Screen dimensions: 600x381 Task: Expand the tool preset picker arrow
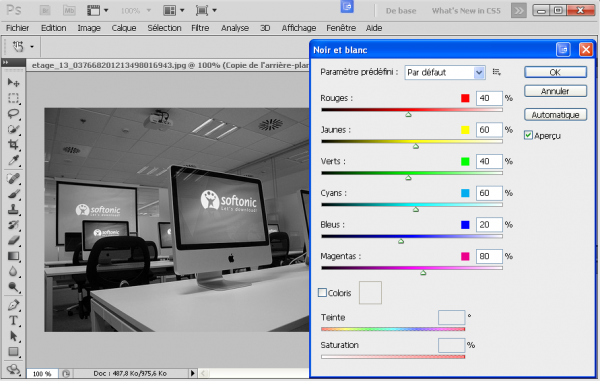(x=32, y=47)
